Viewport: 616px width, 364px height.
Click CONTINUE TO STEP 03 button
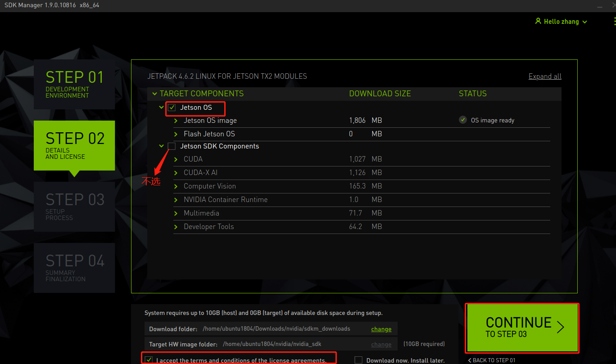[x=522, y=328]
